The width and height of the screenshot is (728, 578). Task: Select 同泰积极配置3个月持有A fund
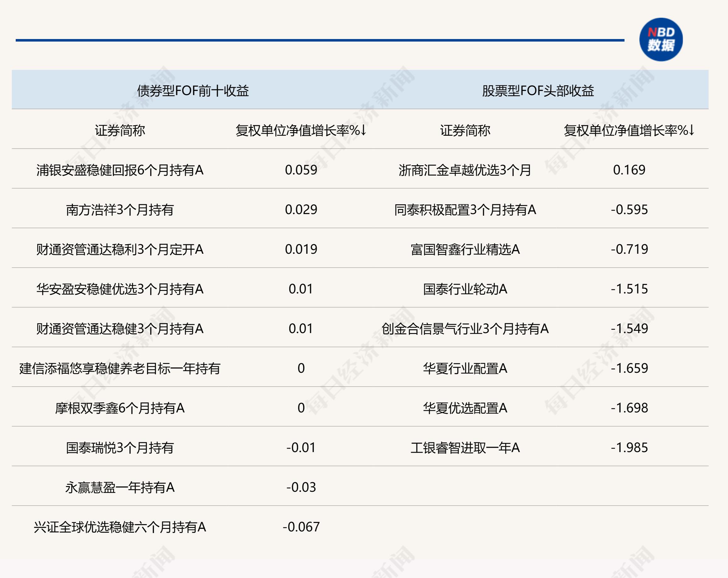(465, 210)
